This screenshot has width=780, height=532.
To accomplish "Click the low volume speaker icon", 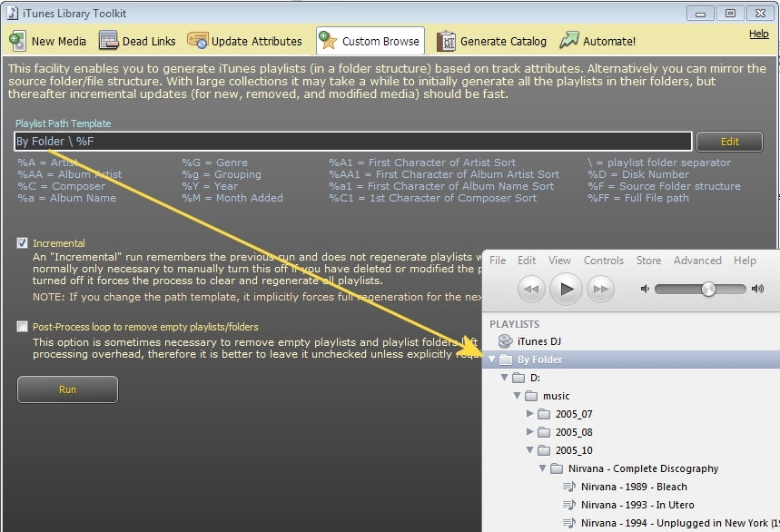I will tap(645, 289).
